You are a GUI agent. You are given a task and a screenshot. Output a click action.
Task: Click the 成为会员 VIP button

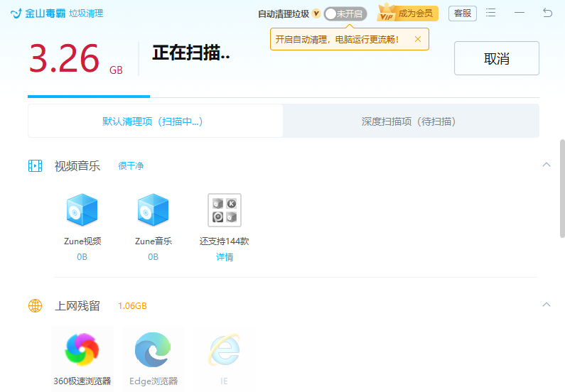pyautogui.click(x=408, y=13)
